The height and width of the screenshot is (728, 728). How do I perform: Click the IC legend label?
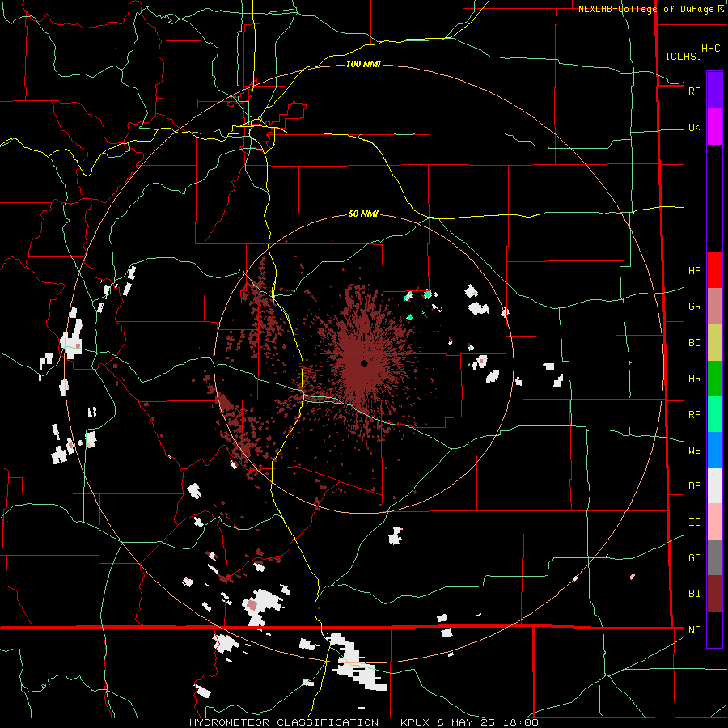pyautogui.click(x=695, y=523)
